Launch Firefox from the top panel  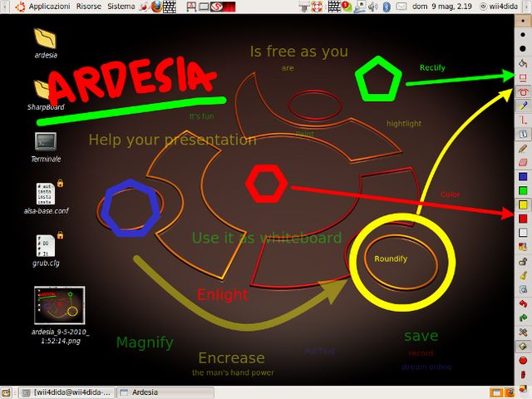[x=156, y=7]
